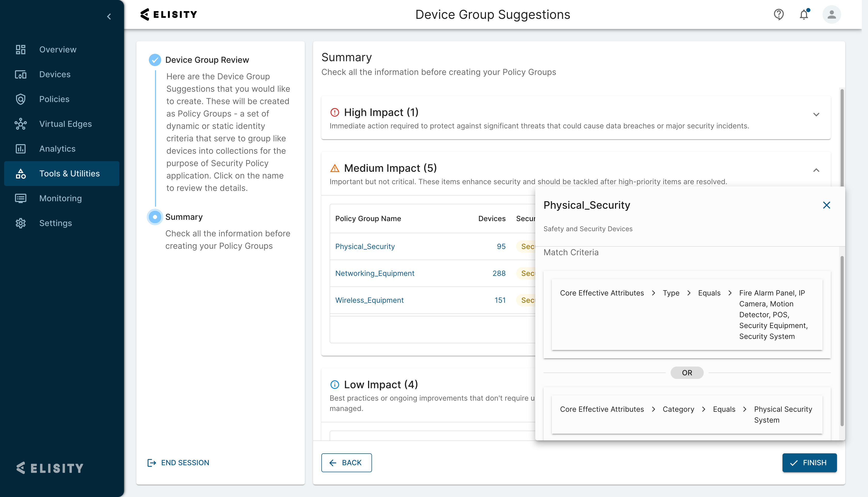Click the Settings gear icon

[x=20, y=223]
